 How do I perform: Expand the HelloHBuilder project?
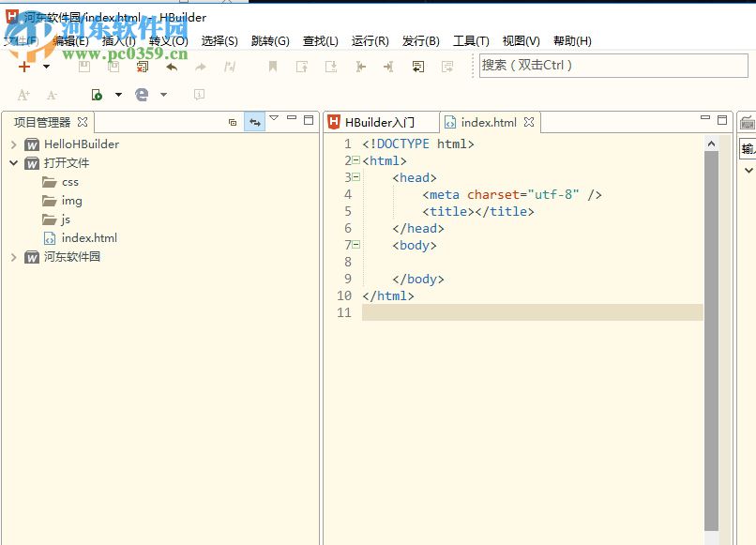click(x=14, y=144)
